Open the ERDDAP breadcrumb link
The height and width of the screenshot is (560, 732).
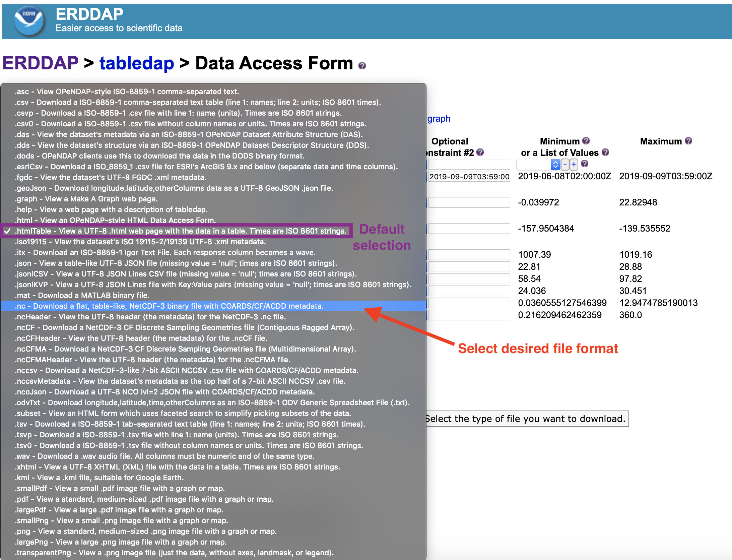pos(41,63)
